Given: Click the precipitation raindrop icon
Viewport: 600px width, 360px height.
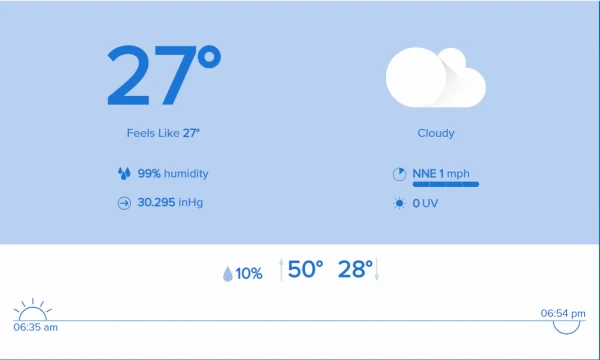Looking at the screenshot, I should click(x=228, y=274).
